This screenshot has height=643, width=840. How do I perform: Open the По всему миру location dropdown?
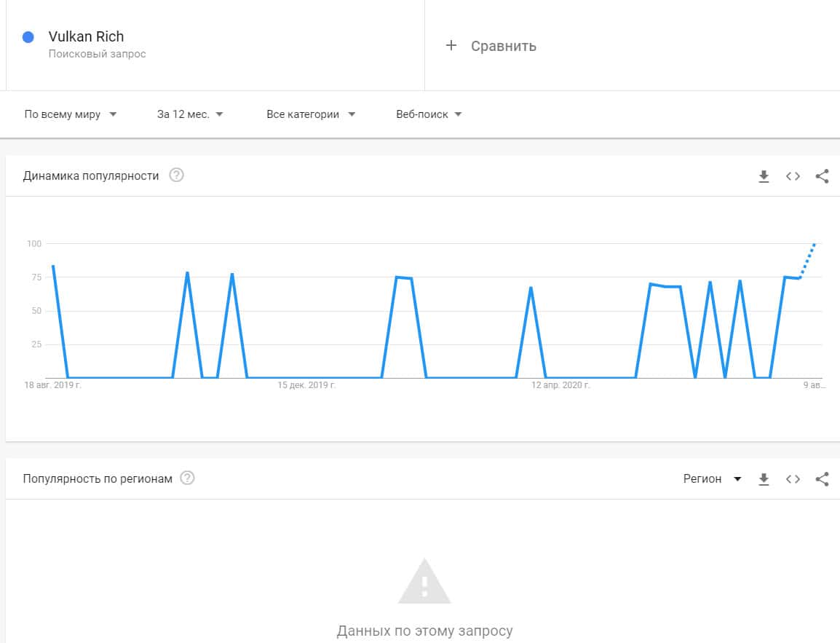click(x=71, y=114)
